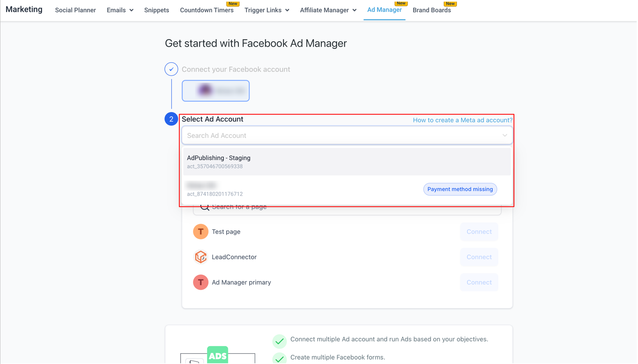Click the step 2 number badge
The width and height of the screenshot is (638, 364).
coord(171,119)
